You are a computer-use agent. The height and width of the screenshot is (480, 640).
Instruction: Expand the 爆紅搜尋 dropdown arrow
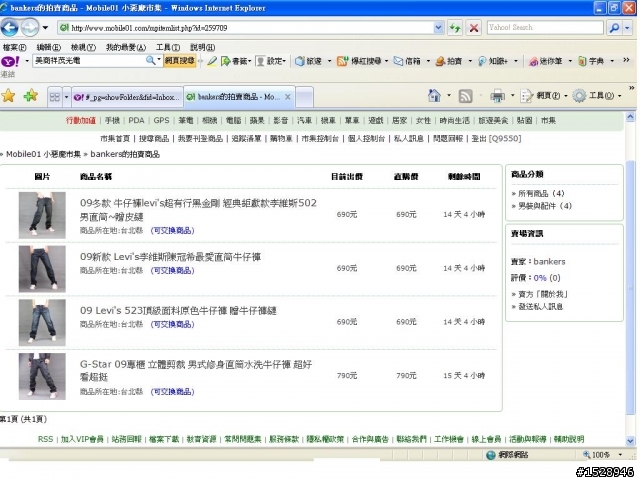[386, 61]
